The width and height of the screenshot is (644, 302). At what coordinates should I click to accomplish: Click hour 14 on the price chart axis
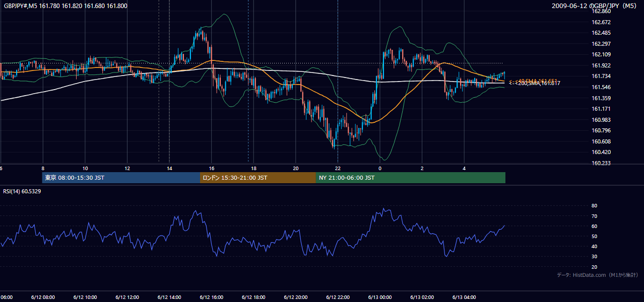169,168
